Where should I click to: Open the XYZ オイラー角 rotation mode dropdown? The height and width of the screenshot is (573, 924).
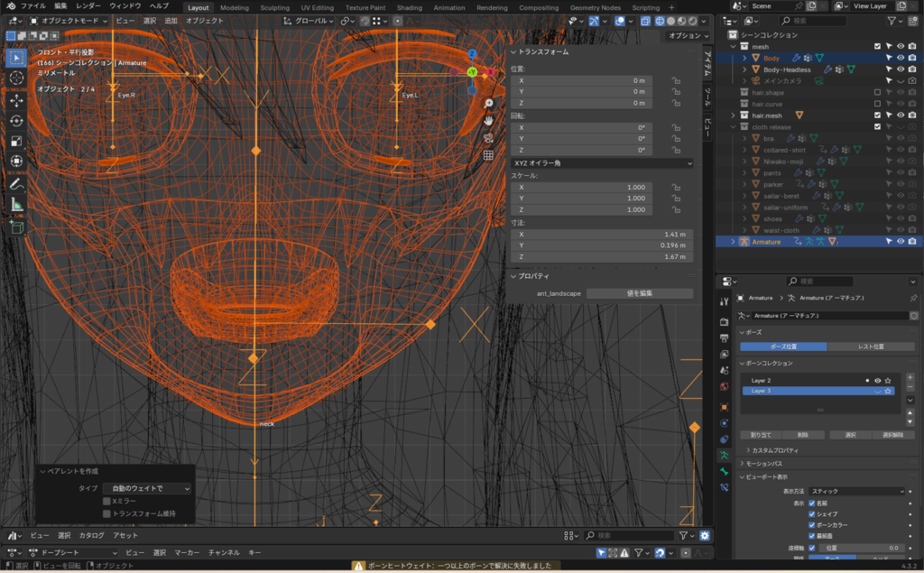point(601,162)
